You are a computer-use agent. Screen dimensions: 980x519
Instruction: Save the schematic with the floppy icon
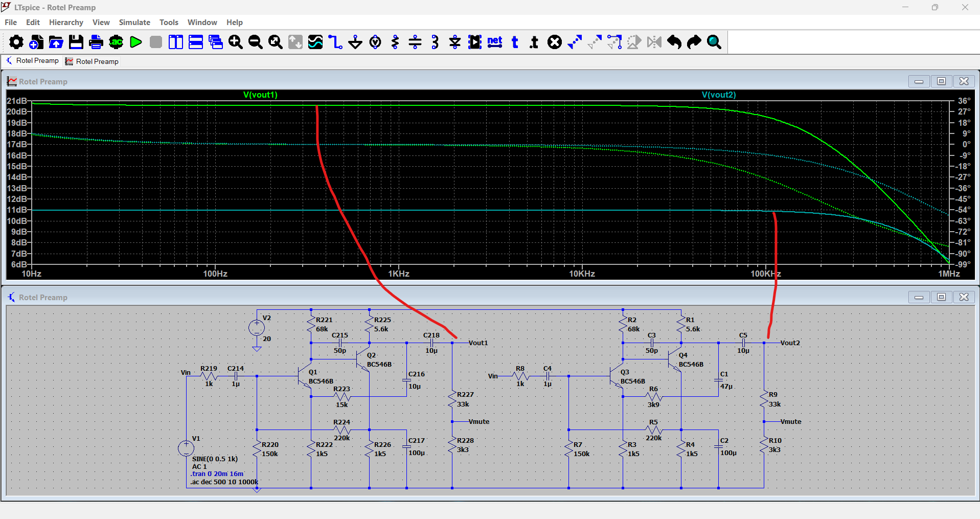[x=76, y=42]
